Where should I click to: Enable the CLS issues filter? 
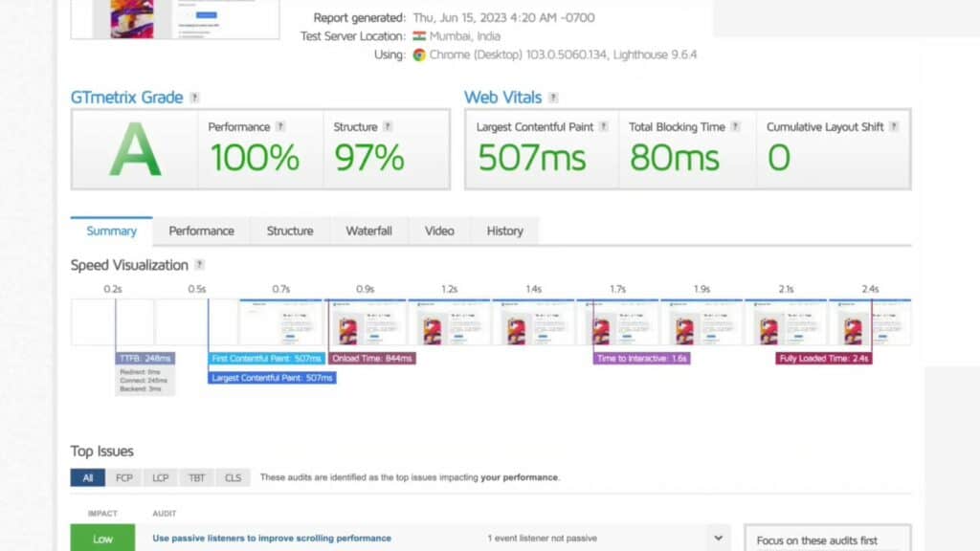click(233, 477)
